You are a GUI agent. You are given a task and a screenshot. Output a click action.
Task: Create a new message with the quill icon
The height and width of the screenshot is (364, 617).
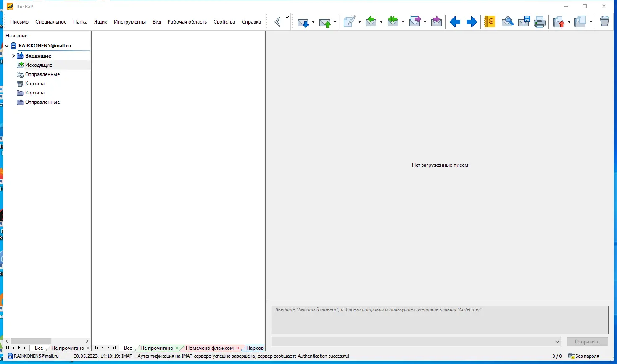pos(349,21)
